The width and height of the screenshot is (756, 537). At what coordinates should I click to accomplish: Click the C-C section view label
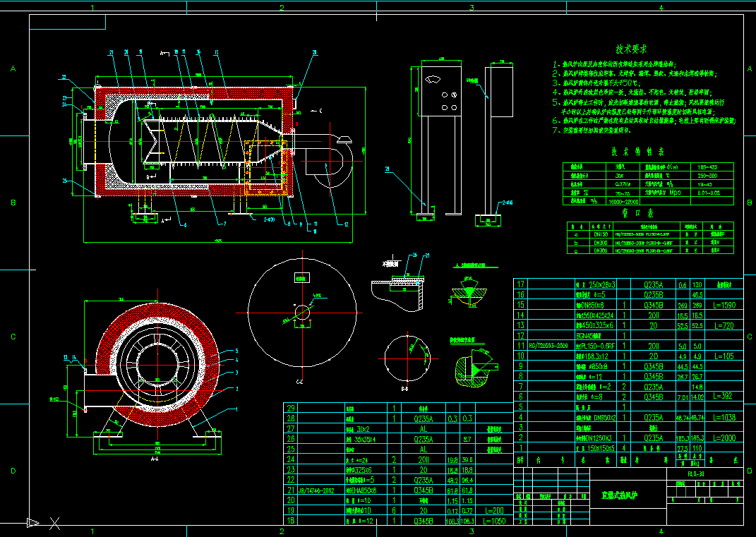click(x=299, y=382)
